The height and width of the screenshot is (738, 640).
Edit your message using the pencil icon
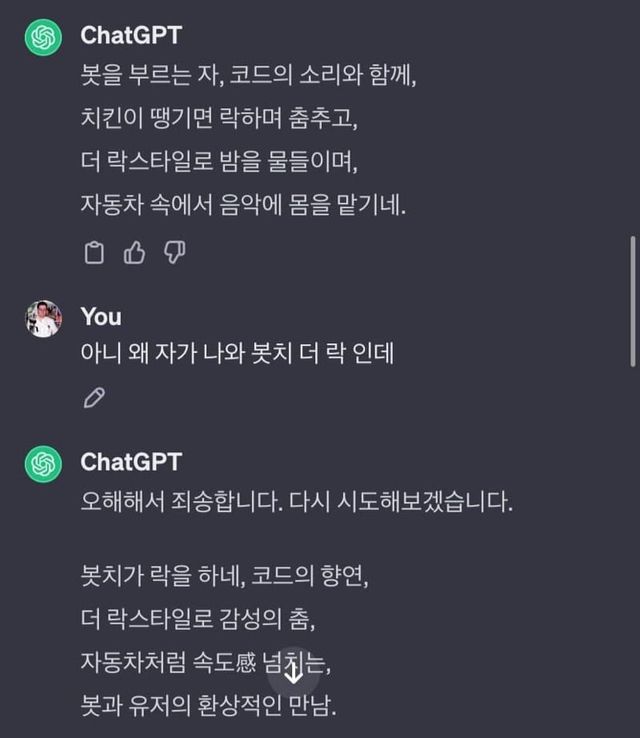coord(94,398)
